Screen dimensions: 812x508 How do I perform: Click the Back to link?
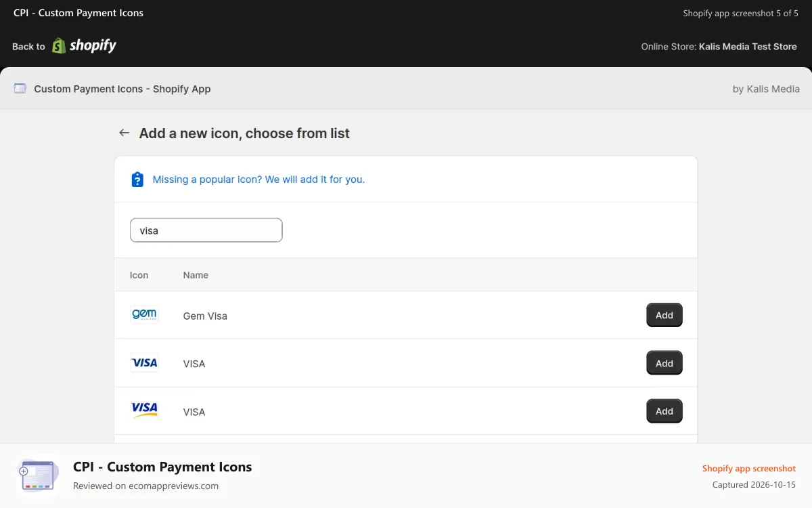28,47
